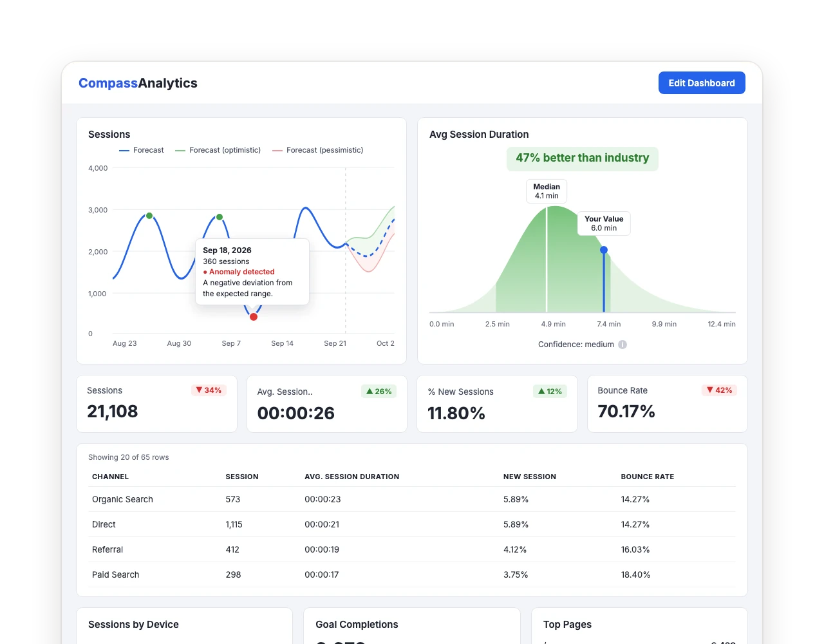The image size is (824, 644).
Task: Select the blue Your Value marker dot
Action: click(x=604, y=250)
